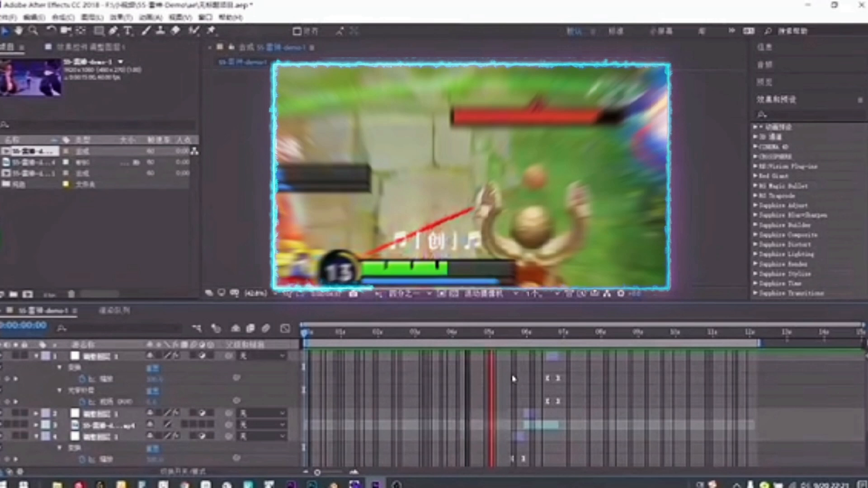Click the timeline zoom slider handle
This screenshot has width=868, height=488.
click(x=317, y=473)
